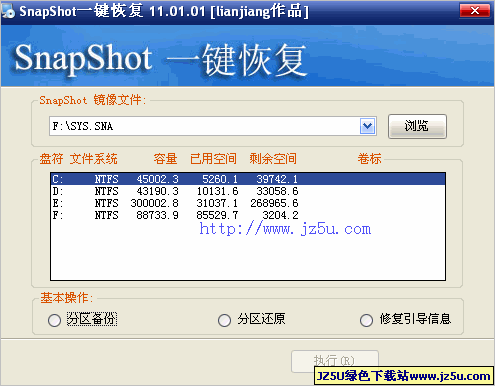
Task: Click the 268965.6 free space value
Action: (274, 203)
